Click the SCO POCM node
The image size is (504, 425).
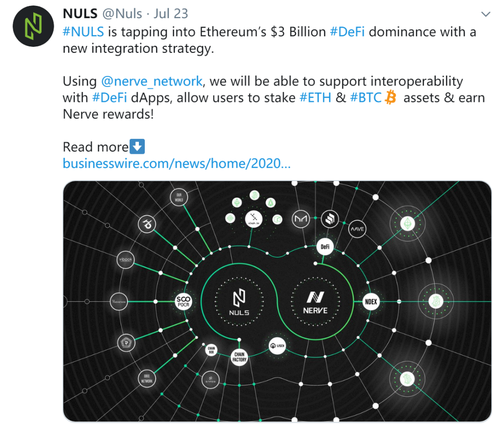click(x=183, y=301)
